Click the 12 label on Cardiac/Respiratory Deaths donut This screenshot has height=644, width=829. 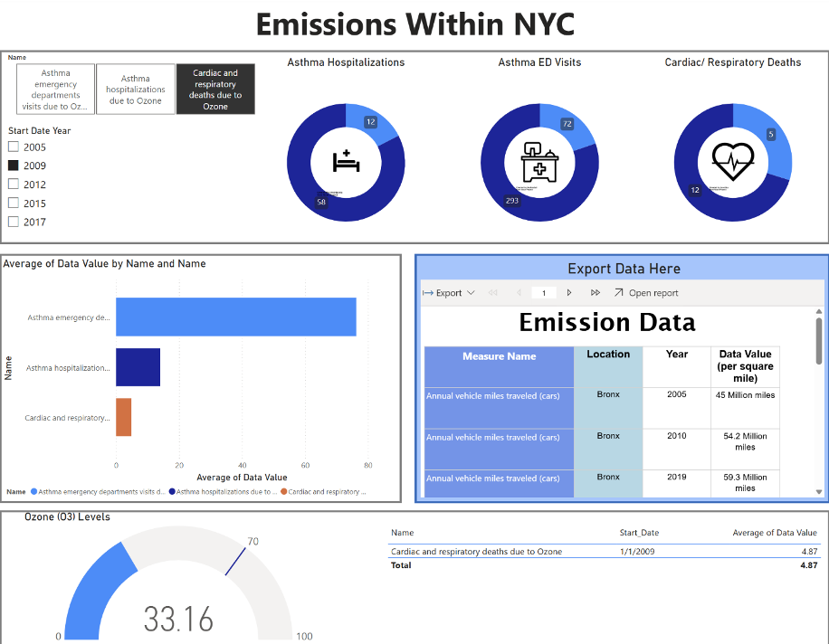pyautogui.click(x=695, y=190)
